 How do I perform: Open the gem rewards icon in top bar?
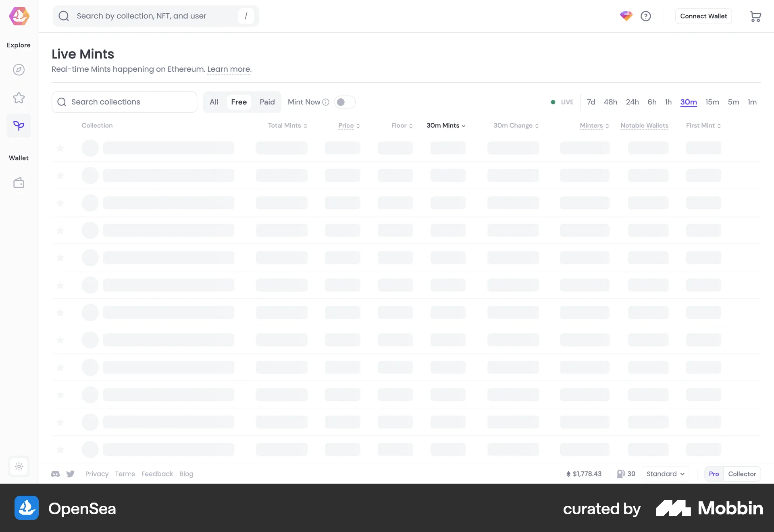click(626, 16)
